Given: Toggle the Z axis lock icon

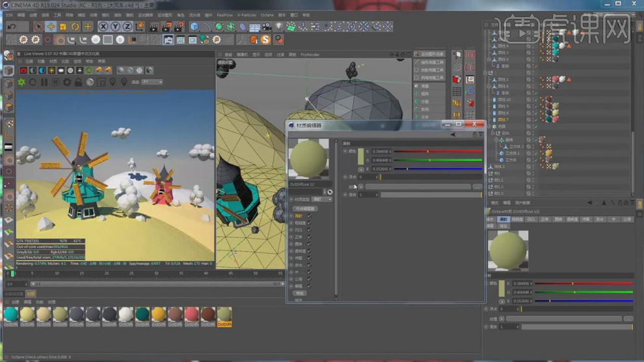Looking at the screenshot, I should point(127,27).
